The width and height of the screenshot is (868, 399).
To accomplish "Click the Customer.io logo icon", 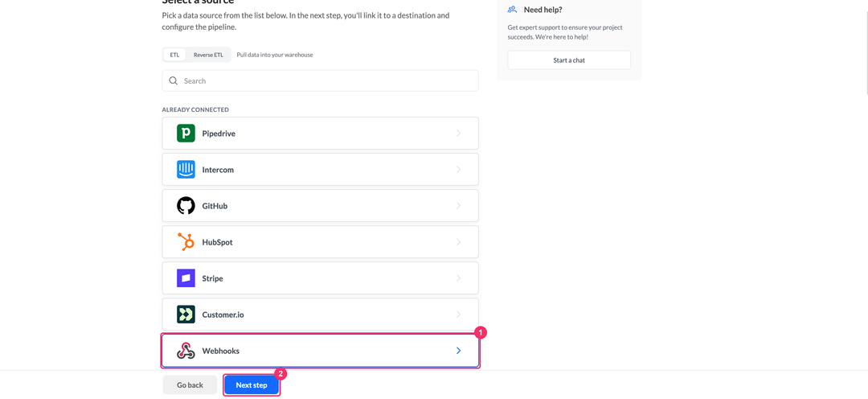I will 186,315.
